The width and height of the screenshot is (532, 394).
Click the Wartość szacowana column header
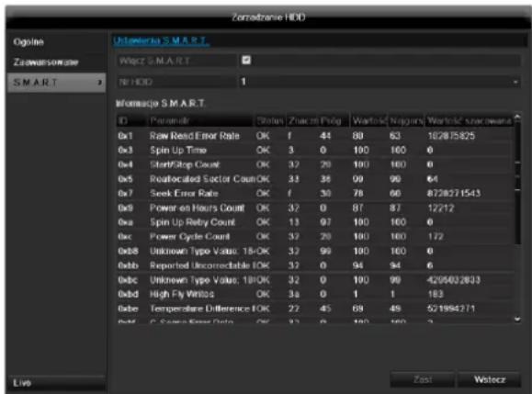click(x=470, y=120)
